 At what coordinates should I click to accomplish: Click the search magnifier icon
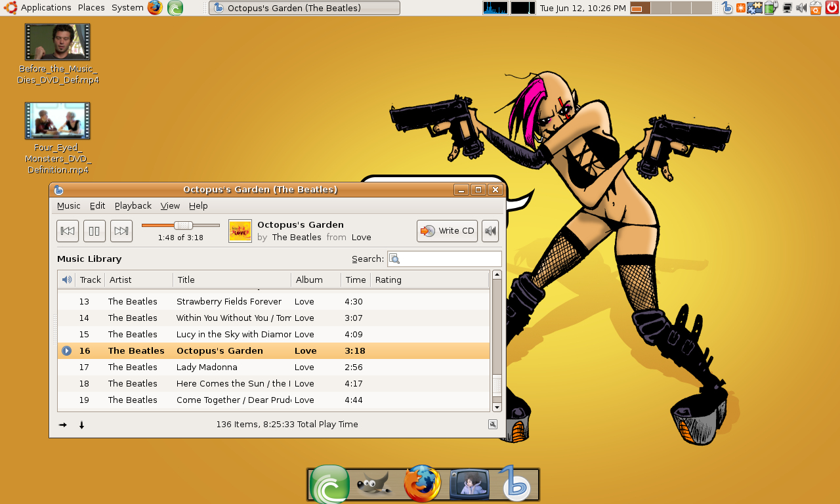(394, 259)
